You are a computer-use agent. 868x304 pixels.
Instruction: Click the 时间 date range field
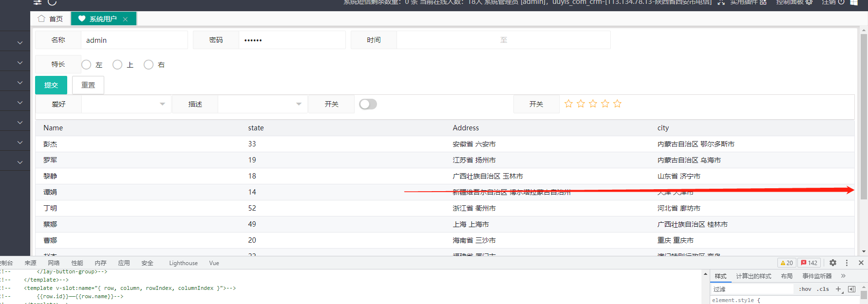(503, 40)
